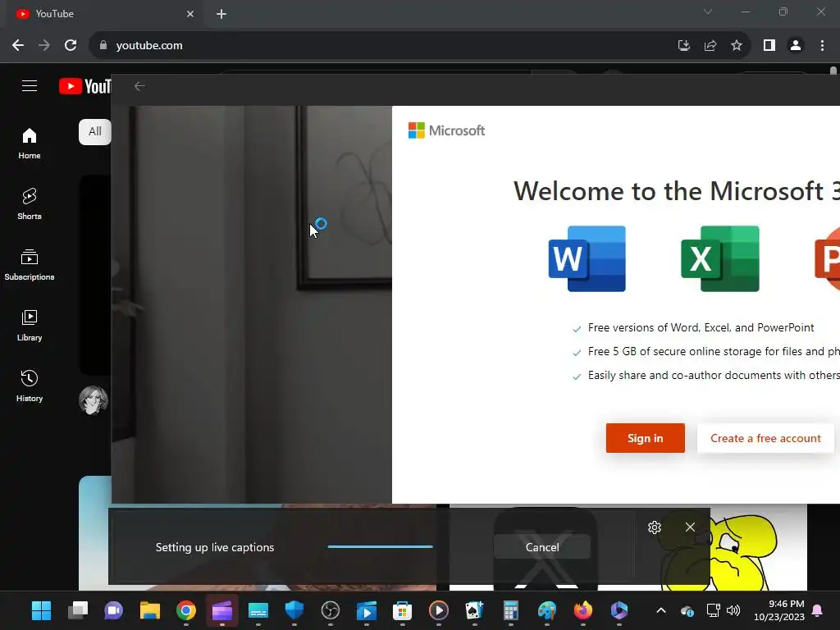Click the page vertical scrollbar
This screenshot has height=630, width=840.
[833, 71]
